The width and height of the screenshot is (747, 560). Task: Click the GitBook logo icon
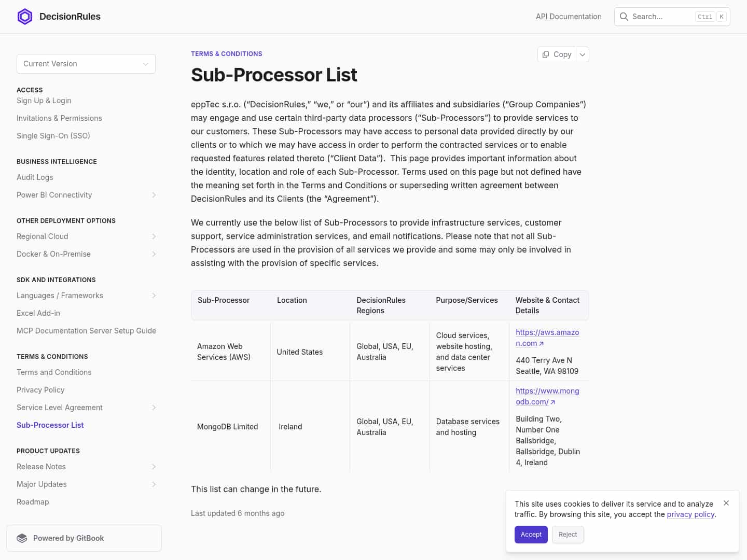pyautogui.click(x=22, y=538)
